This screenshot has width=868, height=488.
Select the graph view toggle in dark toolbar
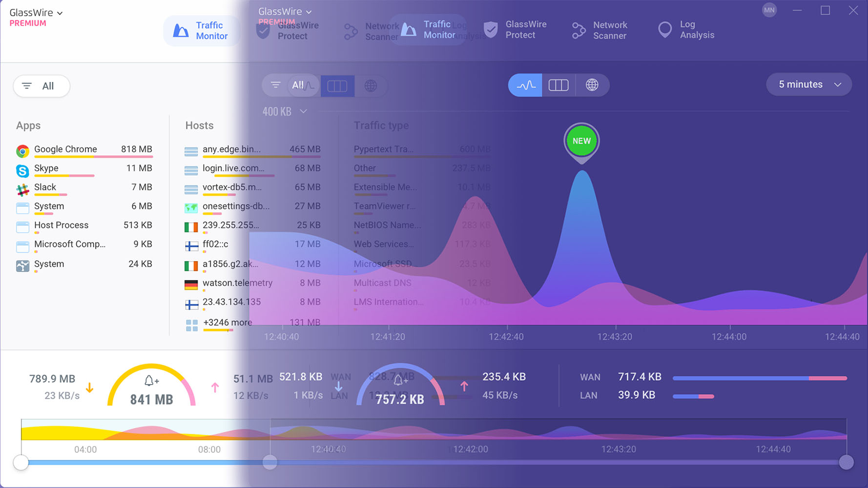pyautogui.click(x=525, y=85)
